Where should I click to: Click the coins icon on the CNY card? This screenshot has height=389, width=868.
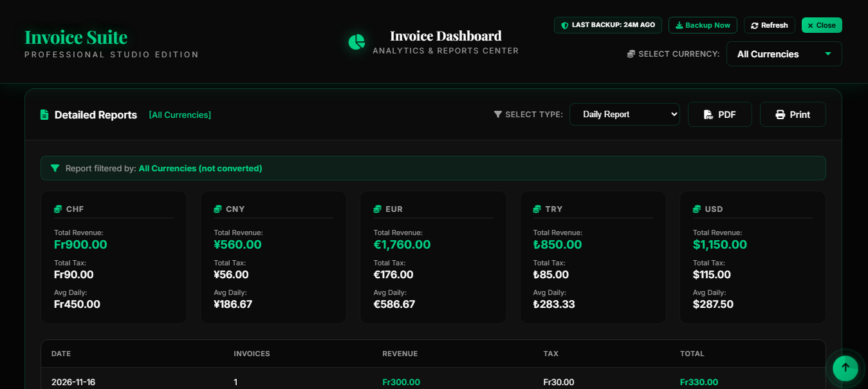click(x=217, y=209)
